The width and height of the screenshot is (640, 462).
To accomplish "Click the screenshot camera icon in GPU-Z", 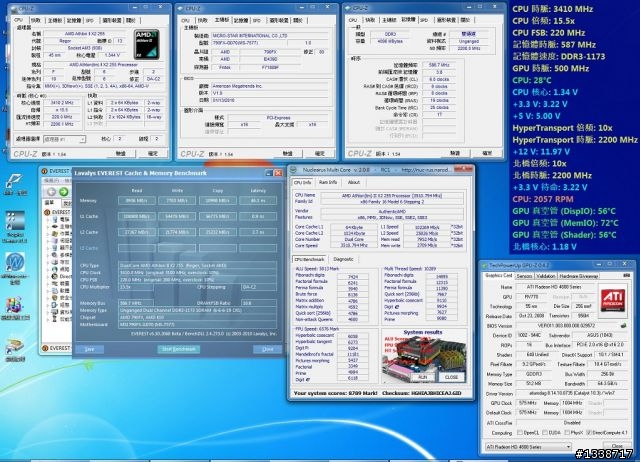I will [627, 276].
